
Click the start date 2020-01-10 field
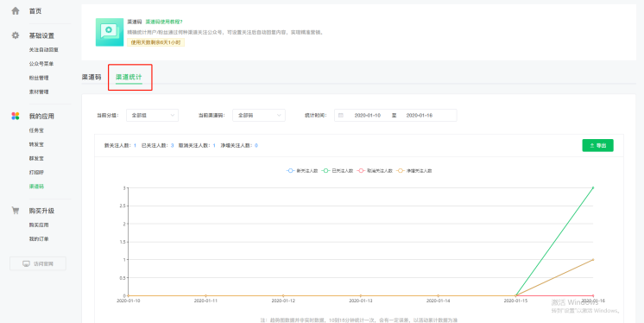point(367,116)
